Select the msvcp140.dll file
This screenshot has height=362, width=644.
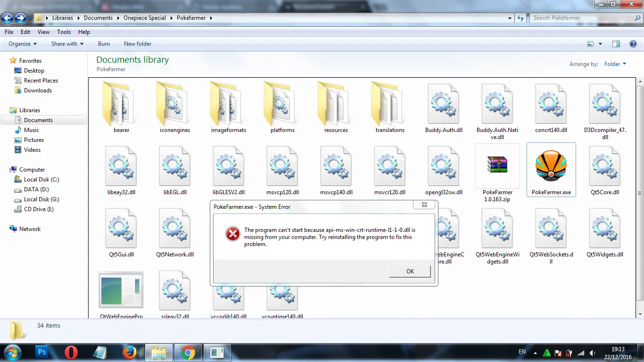[x=336, y=171]
